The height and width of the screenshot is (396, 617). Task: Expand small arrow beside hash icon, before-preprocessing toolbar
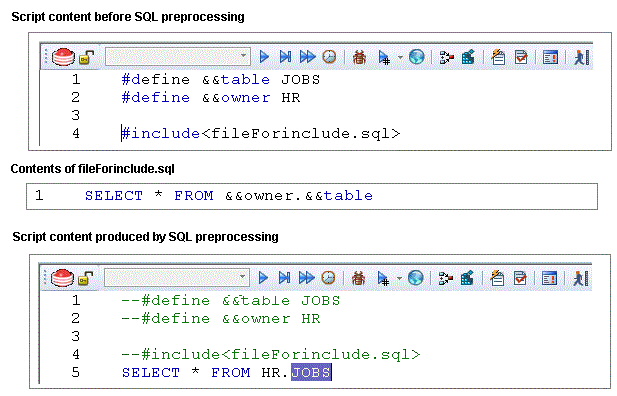click(400, 57)
